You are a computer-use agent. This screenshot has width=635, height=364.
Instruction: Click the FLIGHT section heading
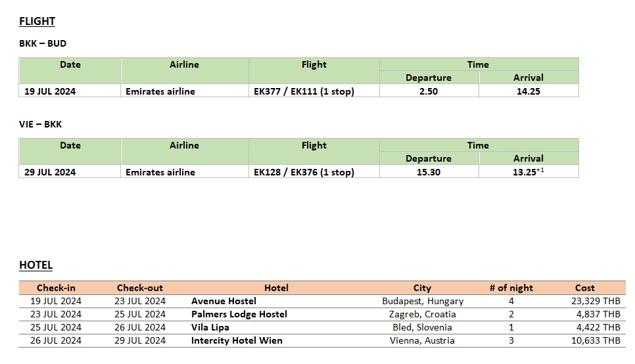click(37, 22)
